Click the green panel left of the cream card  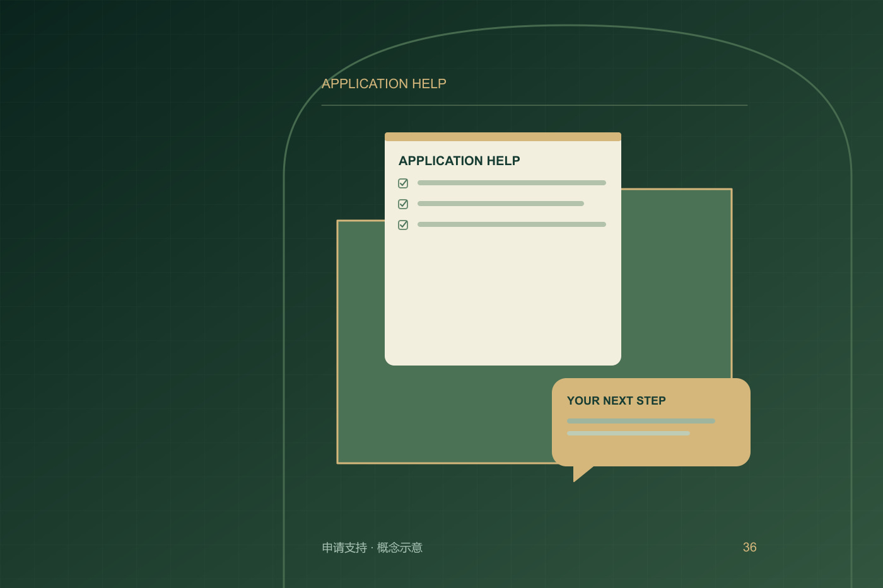tap(361, 340)
